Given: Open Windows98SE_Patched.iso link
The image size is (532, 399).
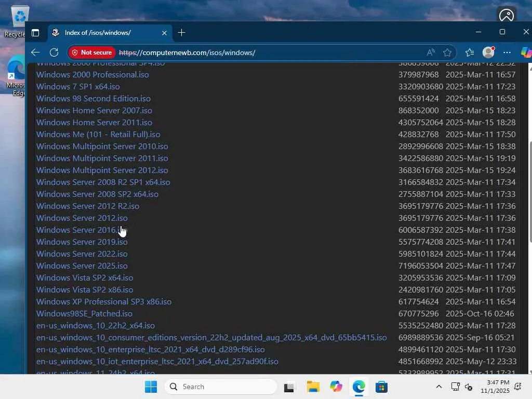Looking at the screenshot, I should click(x=85, y=313).
